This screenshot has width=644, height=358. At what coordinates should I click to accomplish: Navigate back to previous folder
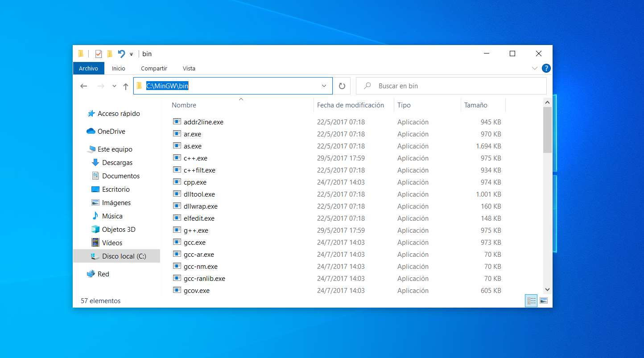point(83,86)
